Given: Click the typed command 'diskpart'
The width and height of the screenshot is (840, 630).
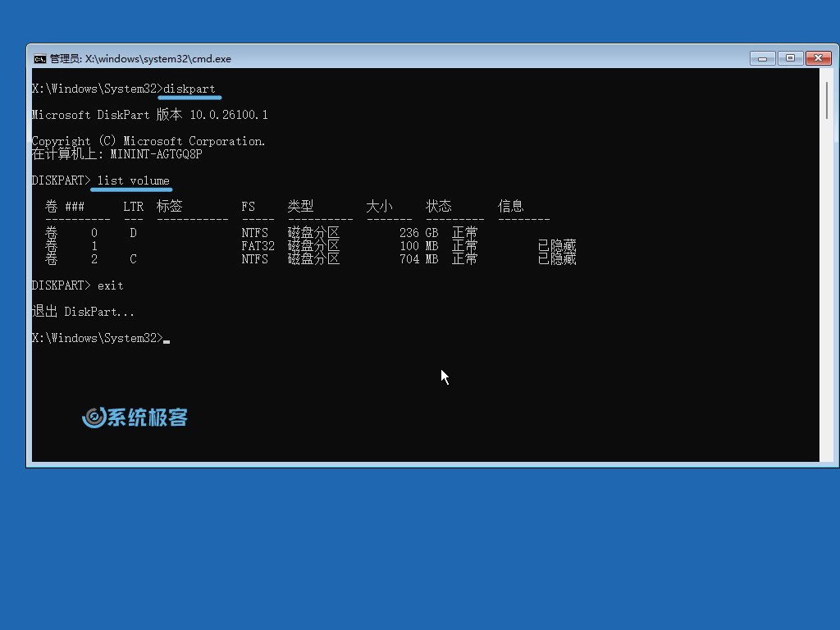Looking at the screenshot, I should 189,89.
